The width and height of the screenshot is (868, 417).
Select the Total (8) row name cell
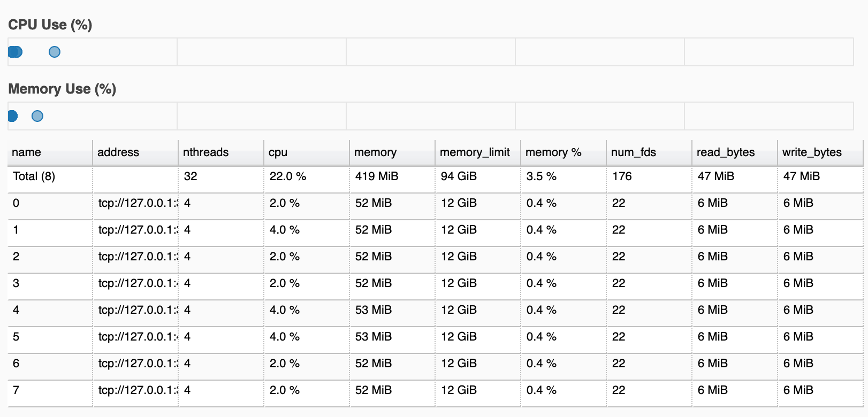coord(34,176)
